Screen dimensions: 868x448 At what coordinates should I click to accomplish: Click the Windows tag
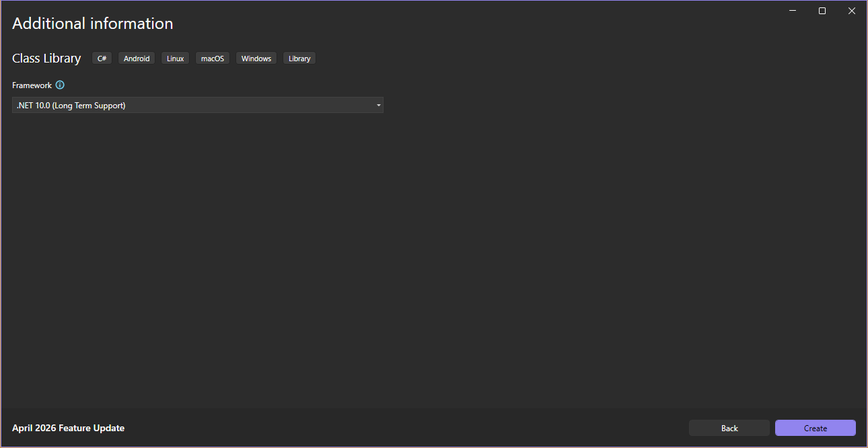pyautogui.click(x=256, y=59)
